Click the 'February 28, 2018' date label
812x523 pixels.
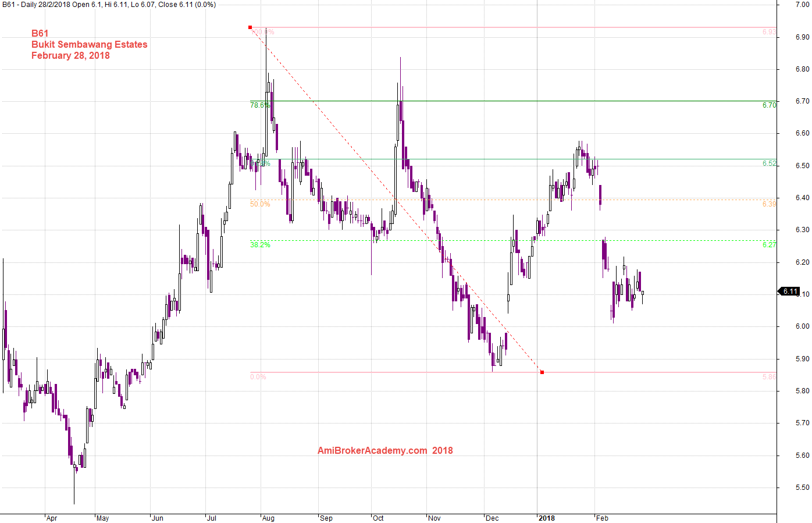point(70,56)
